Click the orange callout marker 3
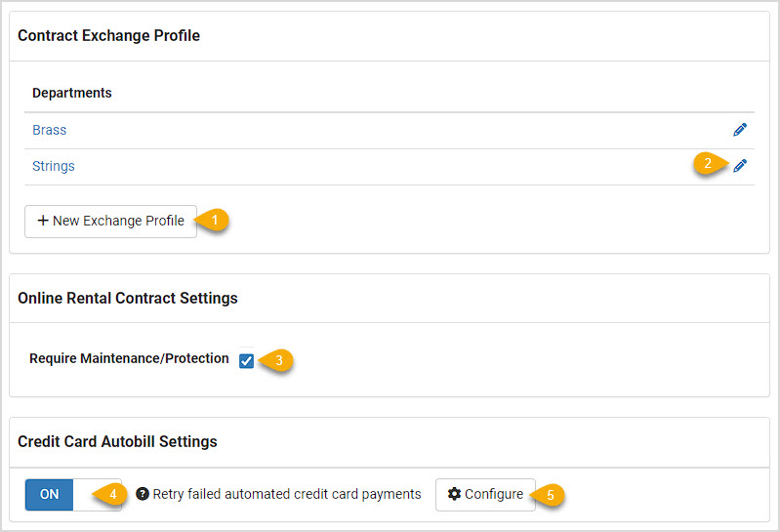780x532 pixels. [276, 360]
